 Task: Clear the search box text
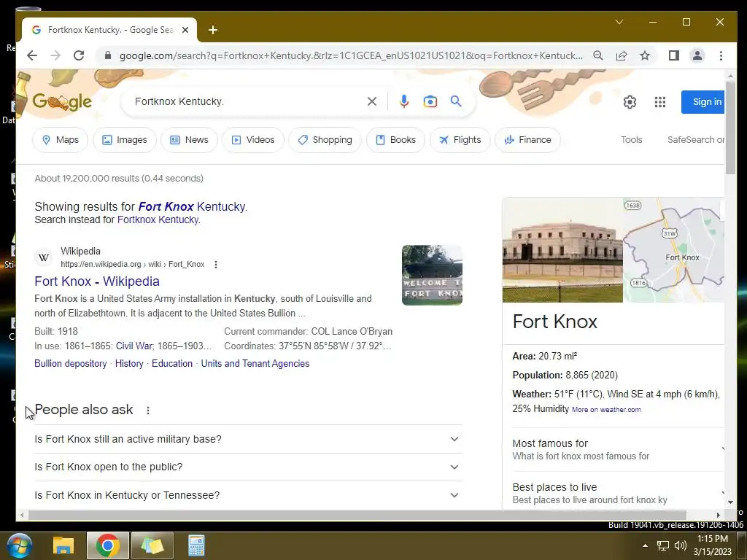(x=372, y=101)
